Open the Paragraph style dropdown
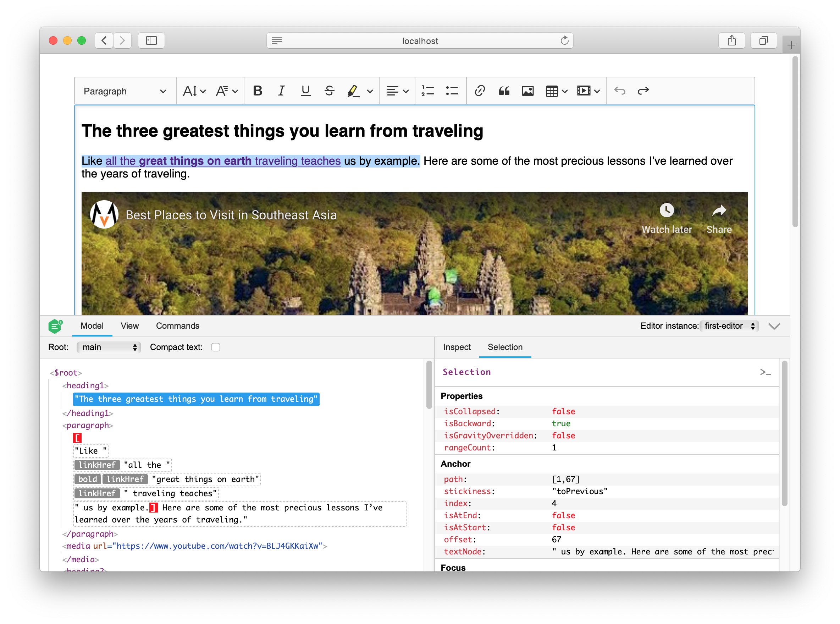The height and width of the screenshot is (624, 840). coord(125,91)
